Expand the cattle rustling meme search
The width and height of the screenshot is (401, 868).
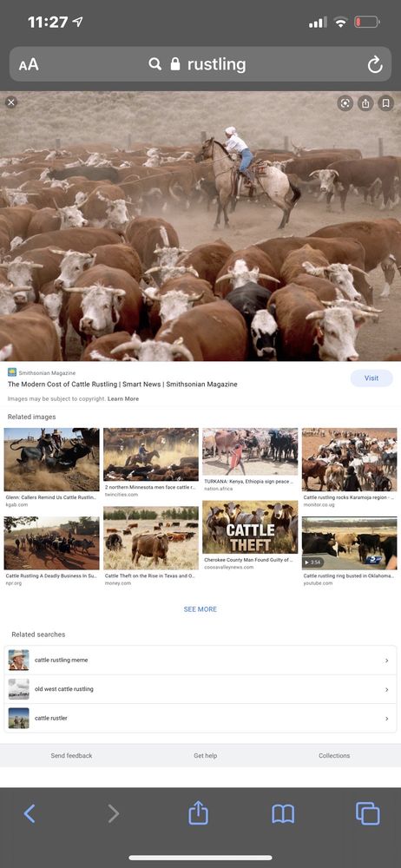(200, 660)
